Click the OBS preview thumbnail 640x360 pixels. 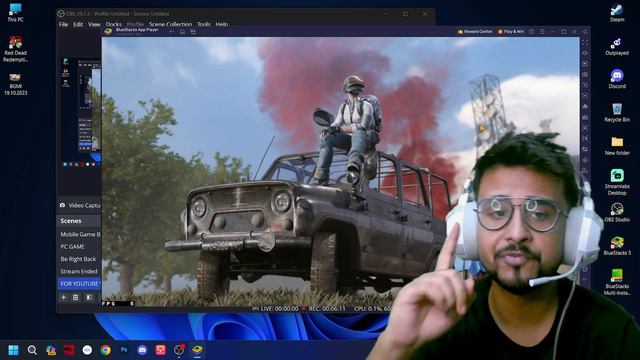click(x=81, y=112)
